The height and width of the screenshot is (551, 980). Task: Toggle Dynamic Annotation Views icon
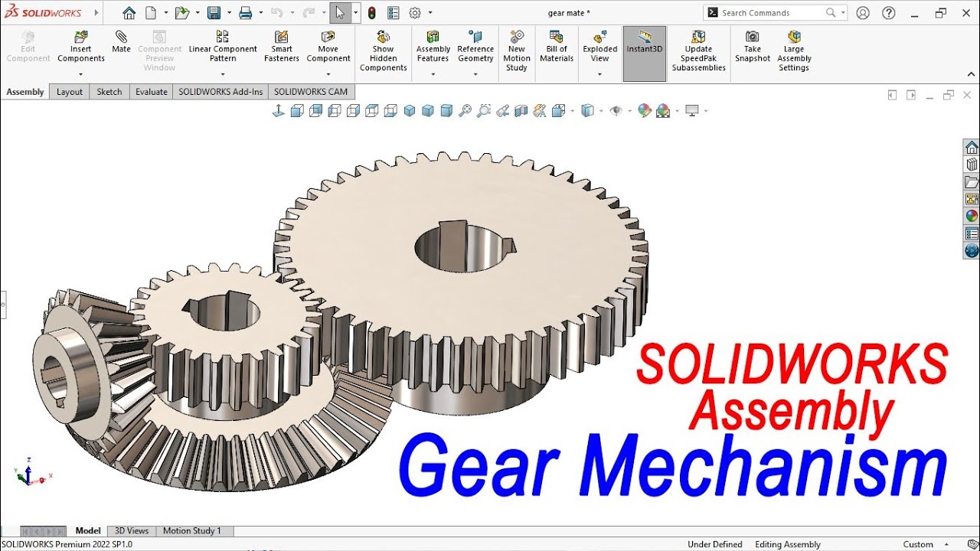[540, 111]
